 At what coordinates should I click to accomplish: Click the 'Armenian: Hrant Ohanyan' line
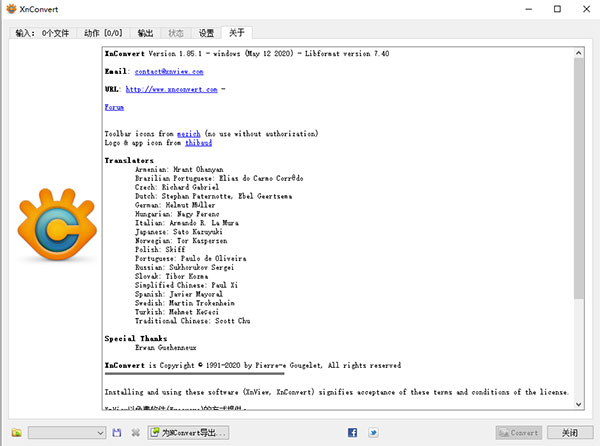[x=179, y=169]
